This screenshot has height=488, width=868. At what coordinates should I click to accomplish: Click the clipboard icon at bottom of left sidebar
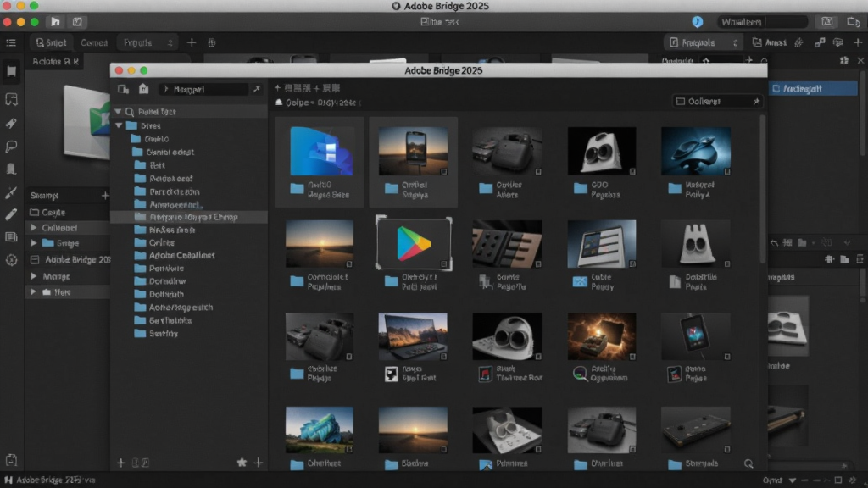(11, 460)
